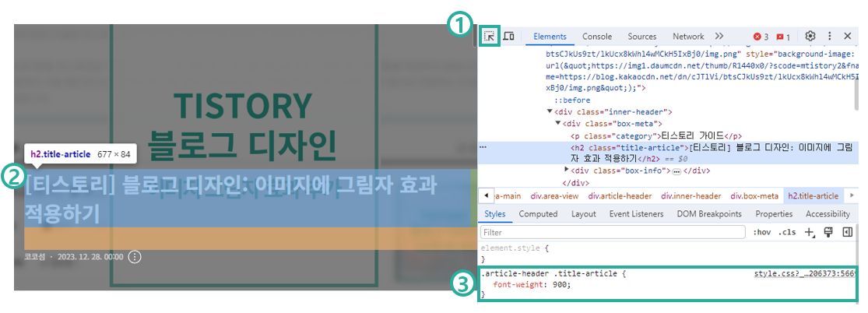This screenshot has width=868, height=313.
Task: Collapse the div box-meta node
Action: [x=558, y=124]
